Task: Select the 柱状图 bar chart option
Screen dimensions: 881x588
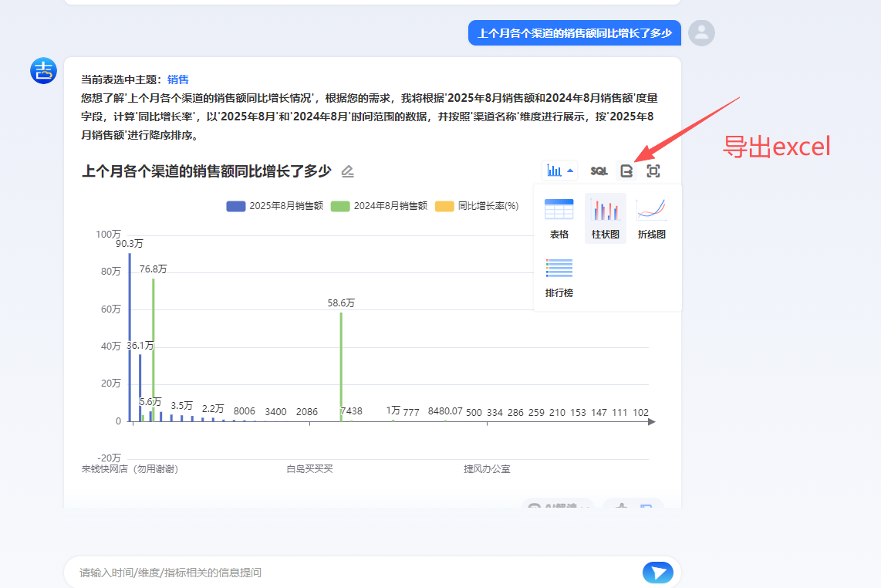Action: point(605,219)
